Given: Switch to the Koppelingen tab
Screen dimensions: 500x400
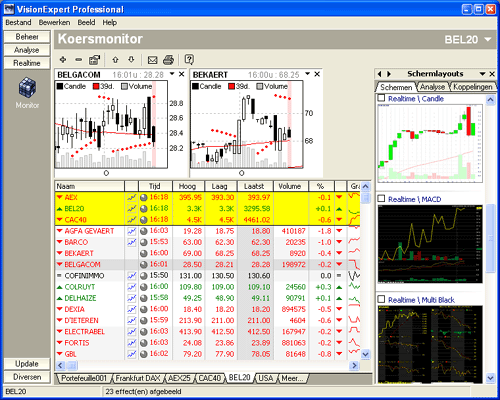Looking at the screenshot, I should click(x=473, y=87).
